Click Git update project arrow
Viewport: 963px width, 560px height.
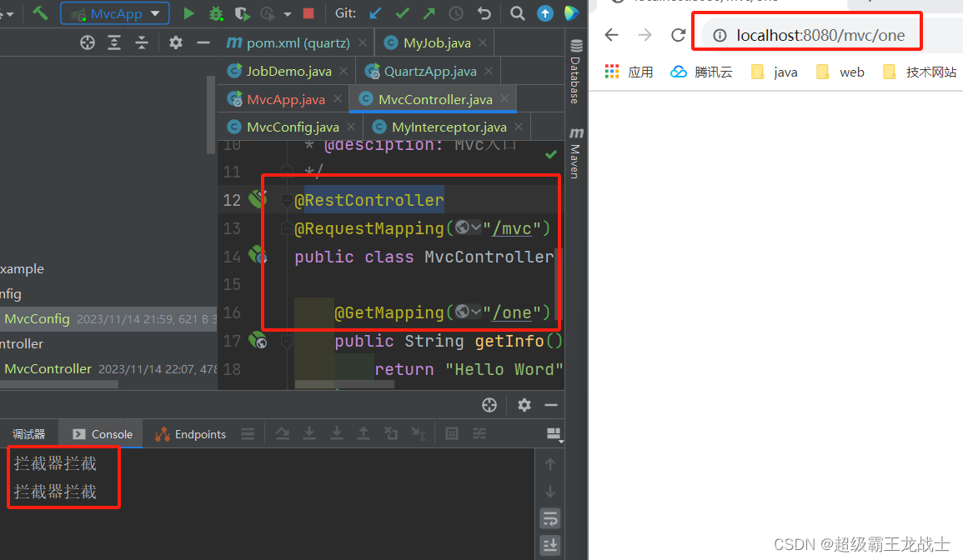[375, 12]
